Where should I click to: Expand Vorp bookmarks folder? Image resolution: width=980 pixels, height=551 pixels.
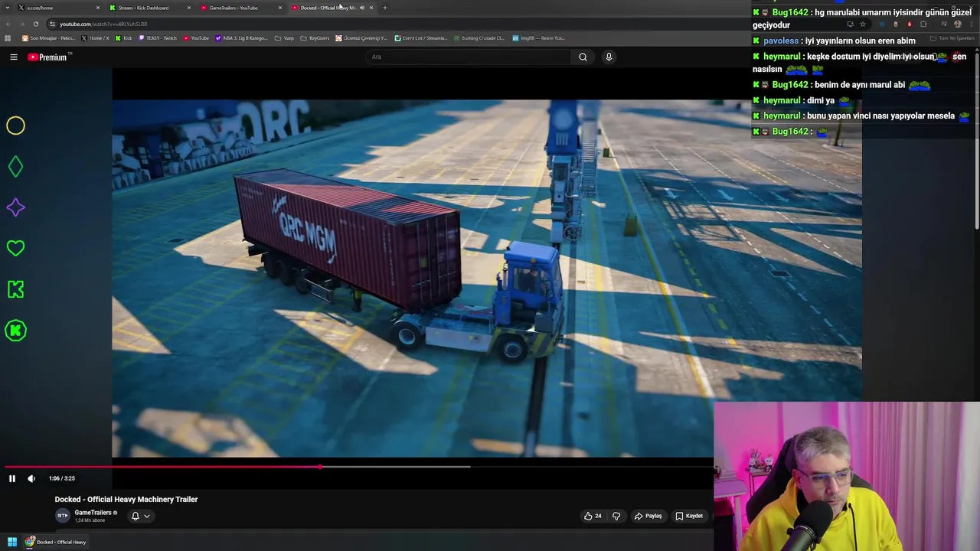[284, 37]
